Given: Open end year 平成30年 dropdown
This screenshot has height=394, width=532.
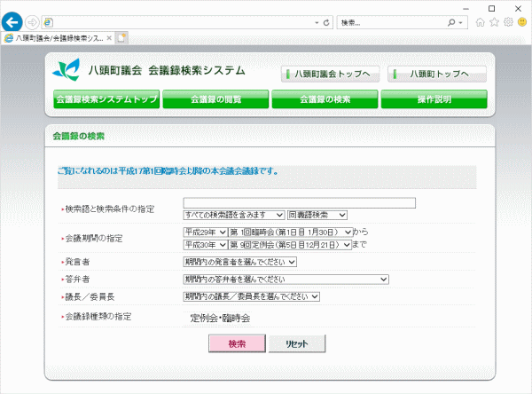Looking at the screenshot, I should [x=206, y=245].
